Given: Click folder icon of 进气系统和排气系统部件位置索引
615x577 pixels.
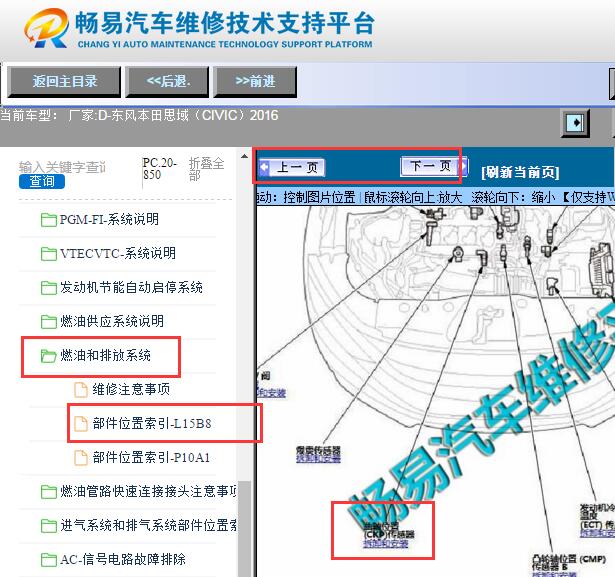Looking at the screenshot, I should click(x=49, y=526).
